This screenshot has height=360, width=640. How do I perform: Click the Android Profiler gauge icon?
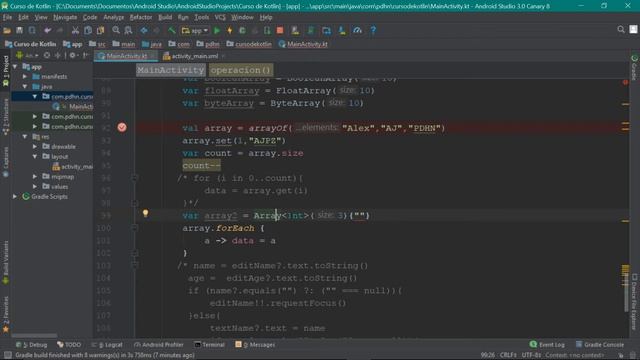point(358,30)
